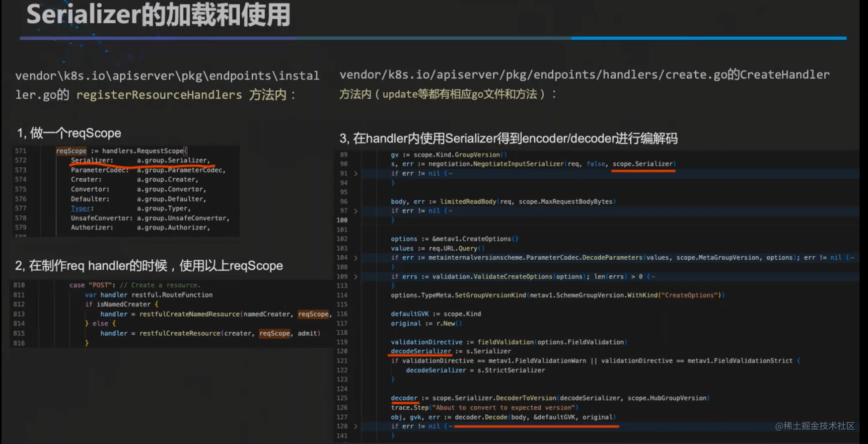Select "scope.Serializer" argument on line 90
This screenshot has height=444, width=868.
tap(643, 164)
